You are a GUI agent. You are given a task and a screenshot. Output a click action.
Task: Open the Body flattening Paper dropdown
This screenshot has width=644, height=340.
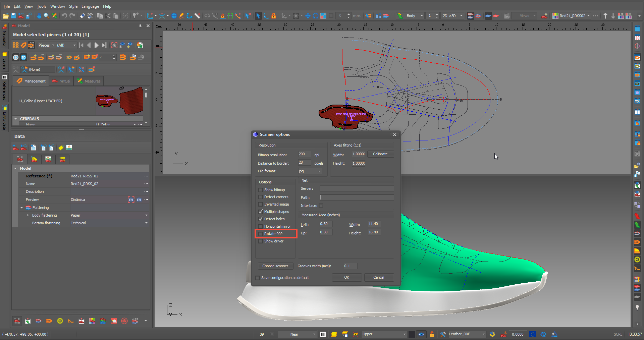tap(146, 215)
